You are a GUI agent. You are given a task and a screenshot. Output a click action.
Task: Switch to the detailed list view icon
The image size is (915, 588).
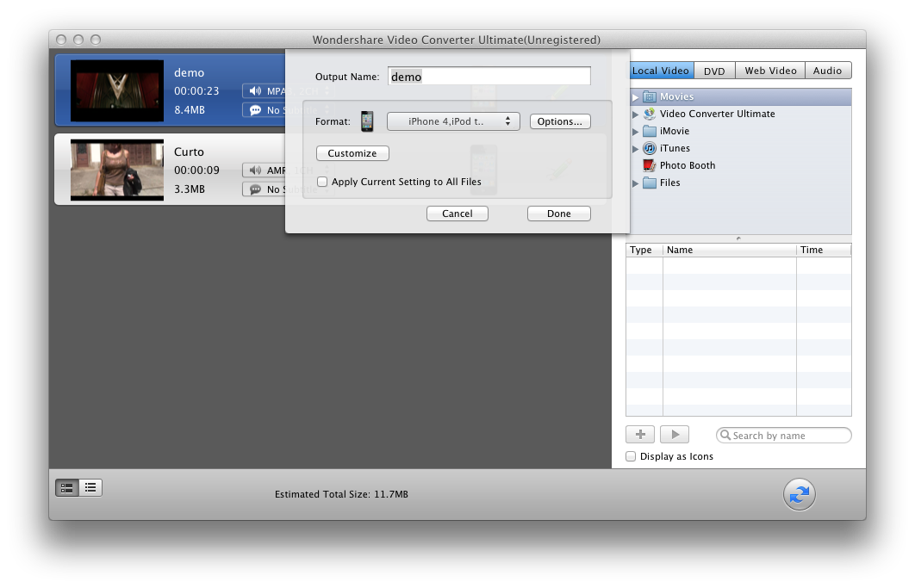pyautogui.click(x=67, y=488)
